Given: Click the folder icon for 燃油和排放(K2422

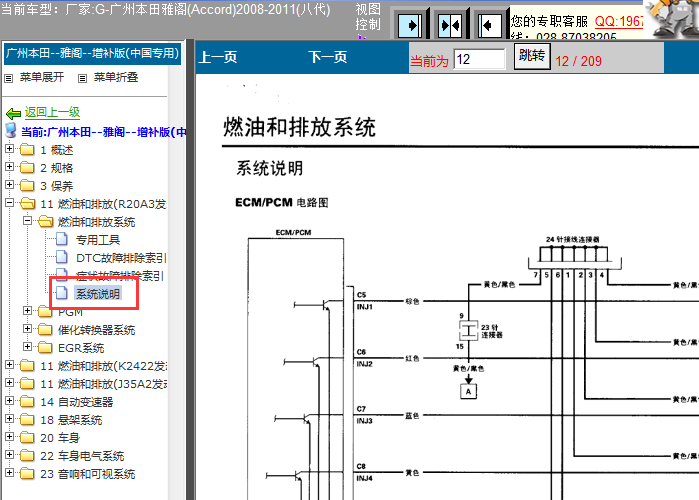Looking at the screenshot, I should coord(27,366).
